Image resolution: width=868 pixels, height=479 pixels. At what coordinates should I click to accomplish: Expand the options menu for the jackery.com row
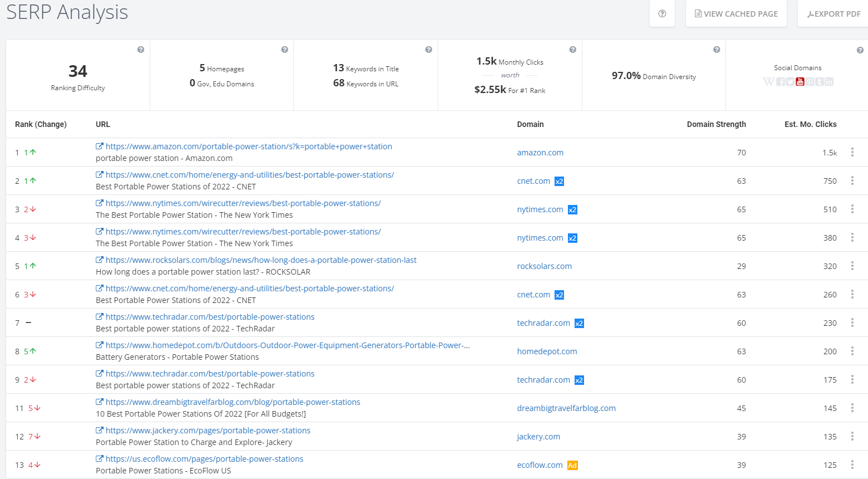852,436
